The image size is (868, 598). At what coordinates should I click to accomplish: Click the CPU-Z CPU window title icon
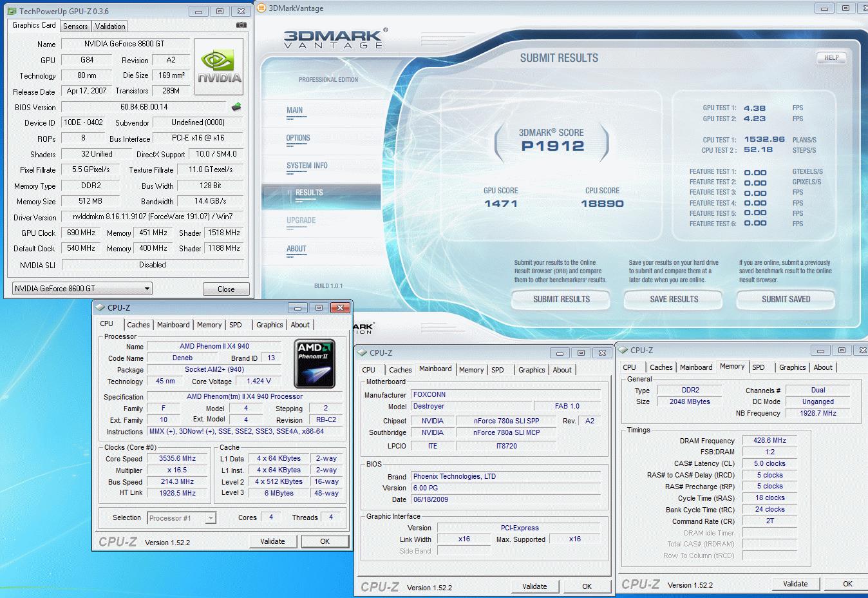(100, 307)
